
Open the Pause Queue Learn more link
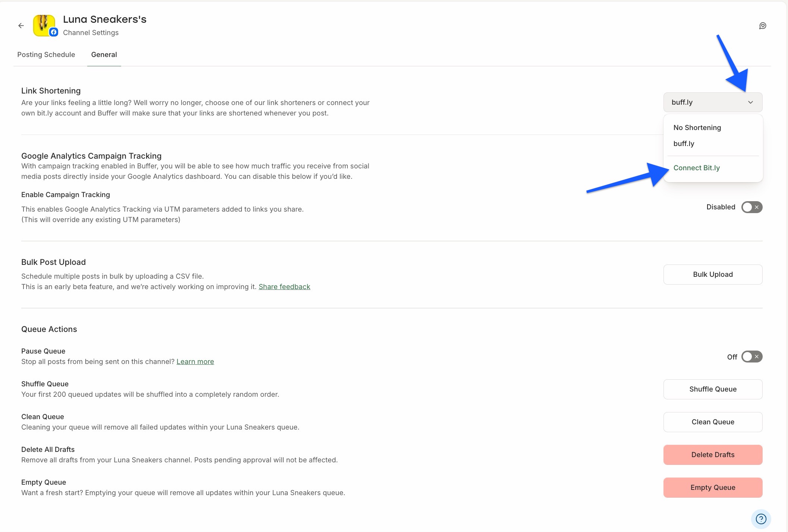(x=195, y=361)
